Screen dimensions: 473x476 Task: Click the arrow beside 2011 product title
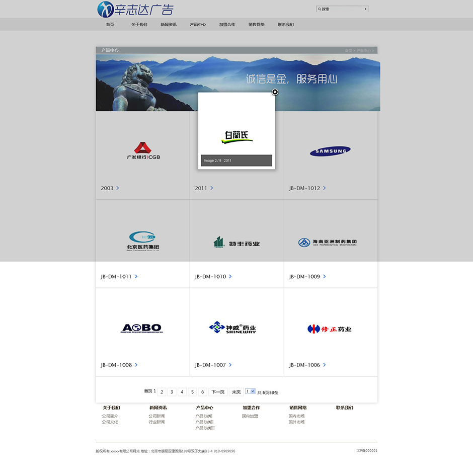pos(212,188)
